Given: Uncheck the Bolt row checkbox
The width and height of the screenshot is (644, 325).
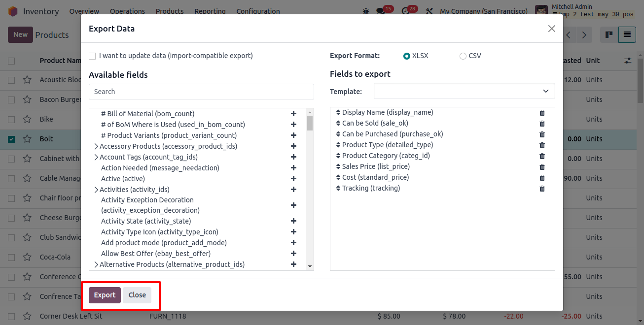Looking at the screenshot, I should (11, 139).
